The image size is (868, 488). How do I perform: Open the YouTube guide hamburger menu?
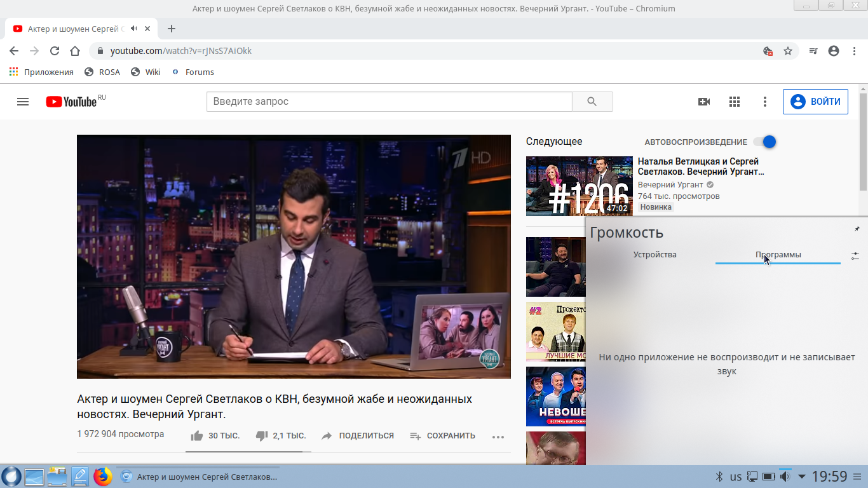23,102
